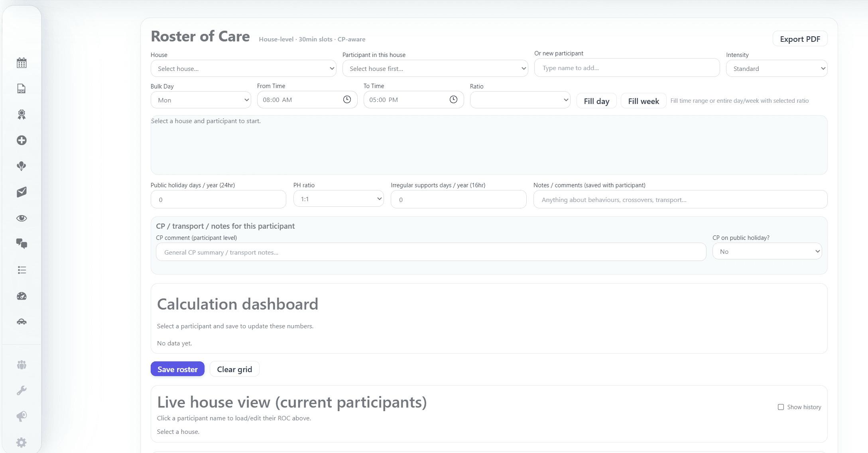The width and height of the screenshot is (868, 453).
Task: Click the Export PDF button
Action: (x=800, y=39)
